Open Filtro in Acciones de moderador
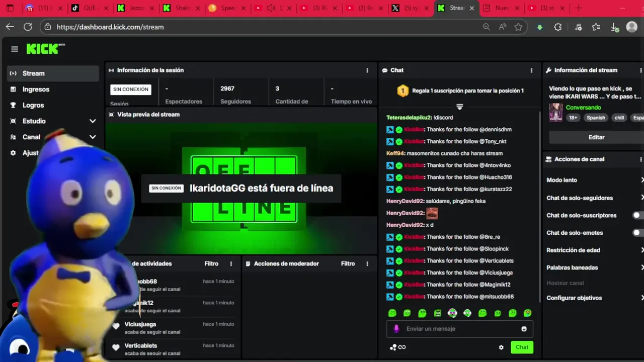This screenshot has width=644, height=362. (348, 263)
